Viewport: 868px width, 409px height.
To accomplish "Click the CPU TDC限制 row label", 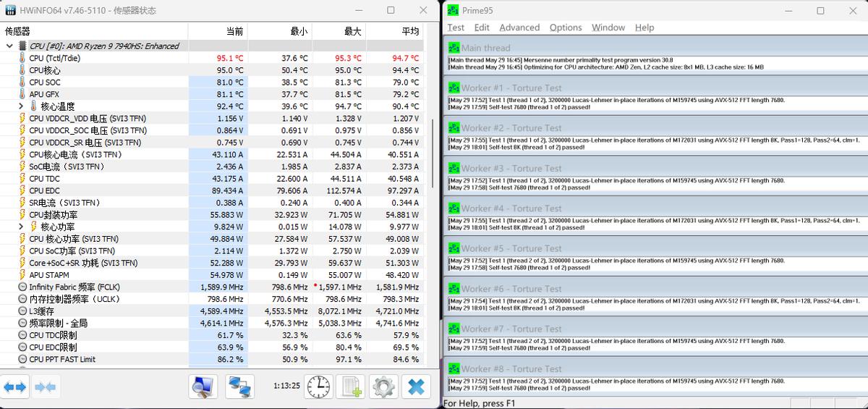I will click(x=53, y=335).
